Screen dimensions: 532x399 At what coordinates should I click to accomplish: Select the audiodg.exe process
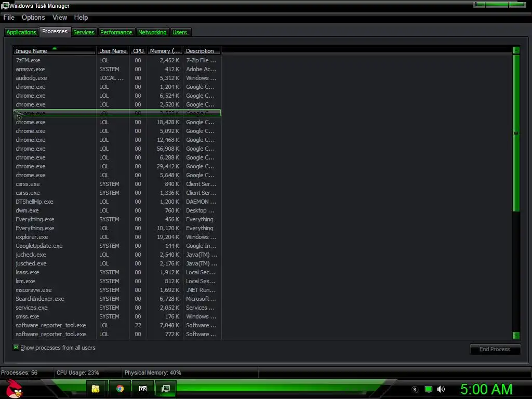117,78
